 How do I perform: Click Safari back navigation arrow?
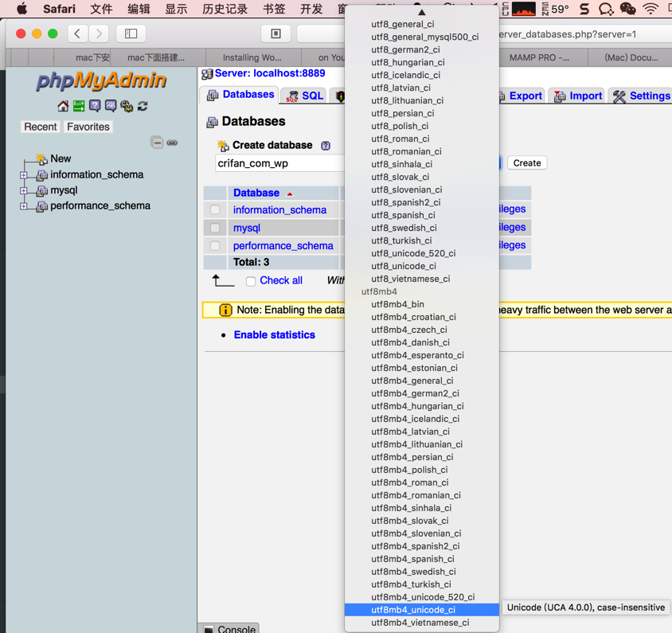(x=77, y=33)
